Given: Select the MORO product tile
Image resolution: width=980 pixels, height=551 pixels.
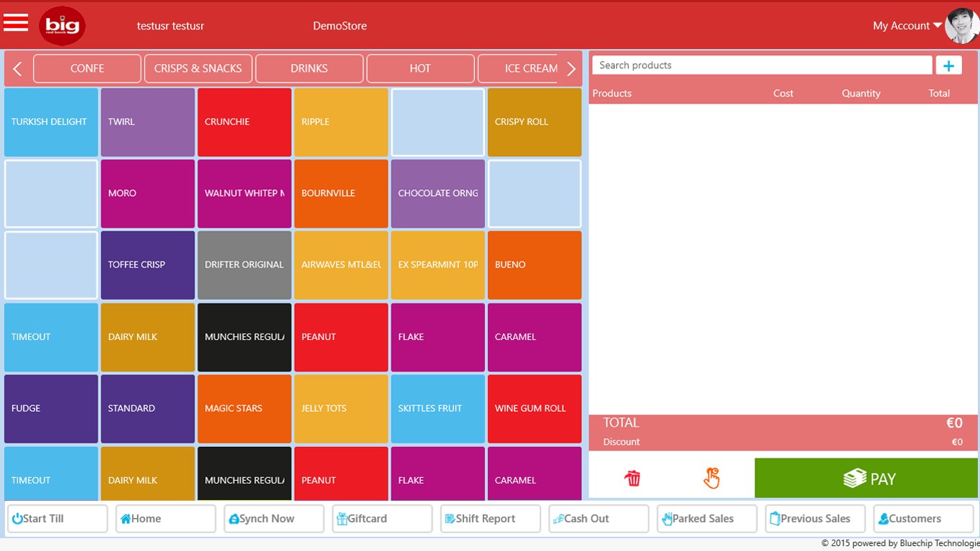Looking at the screenshot, I should pos(148,194).
